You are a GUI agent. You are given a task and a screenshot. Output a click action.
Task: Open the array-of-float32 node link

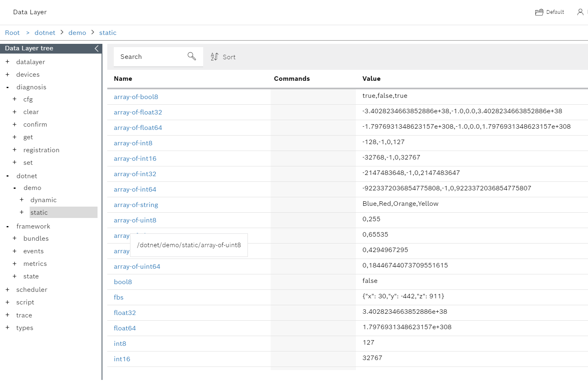(138, 112)
